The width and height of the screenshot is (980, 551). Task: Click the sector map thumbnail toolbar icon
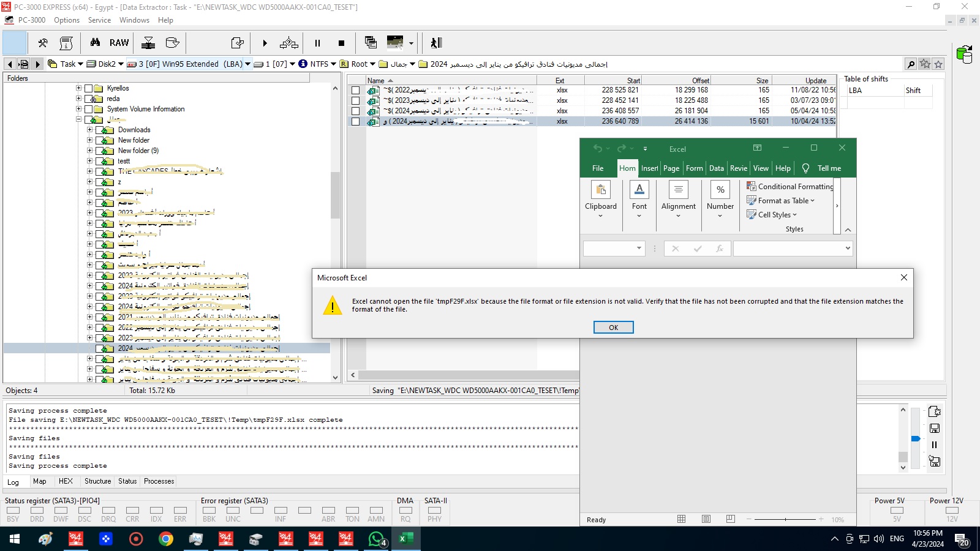coord(395,42)
